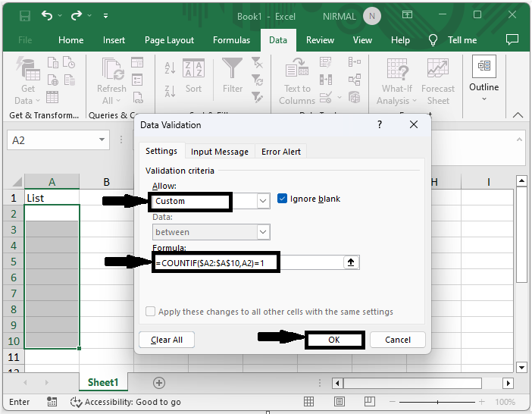The width and height of the screenshot is (532, 414).
Task: Switch to the Input Message tab
Action: (219, 152)
